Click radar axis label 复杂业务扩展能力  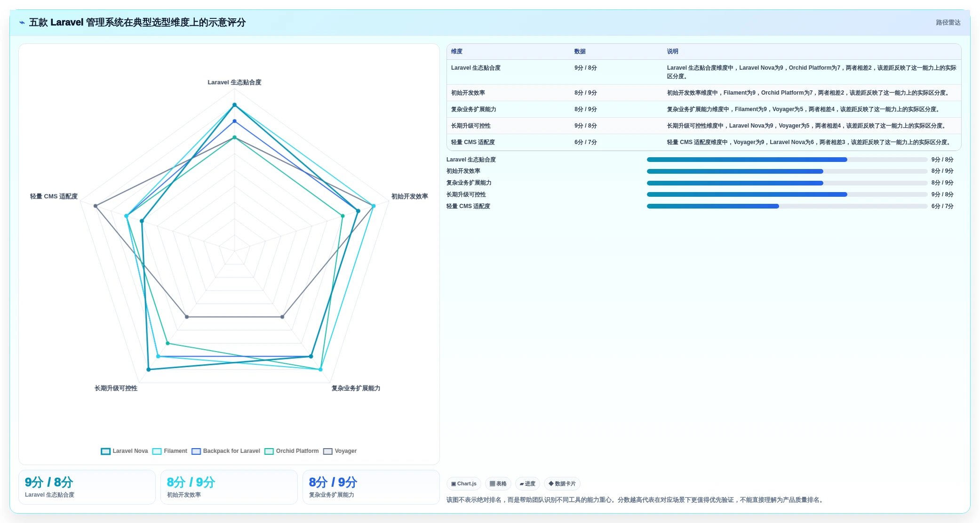coord(356,388)
